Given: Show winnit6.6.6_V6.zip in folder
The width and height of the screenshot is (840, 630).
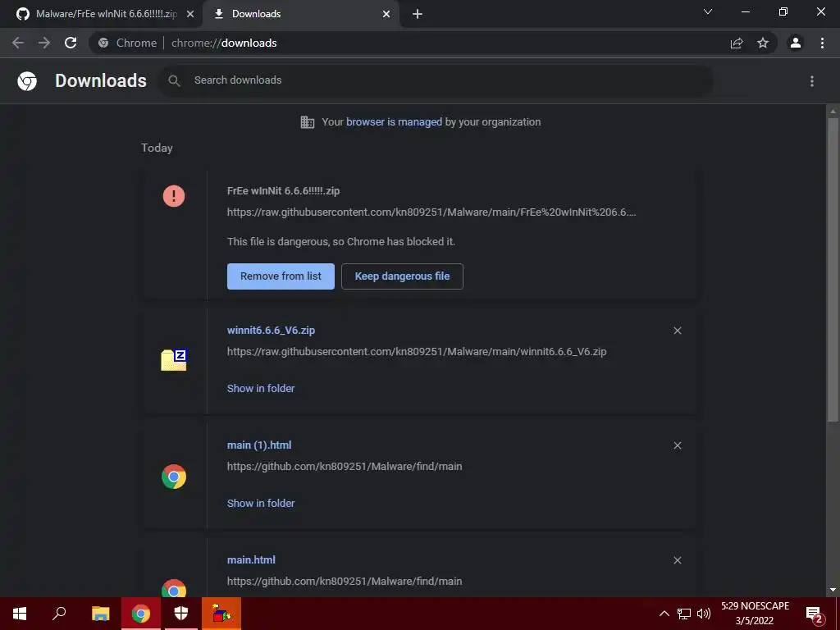Looking at the screenshot, I should [x=261, y=388].
